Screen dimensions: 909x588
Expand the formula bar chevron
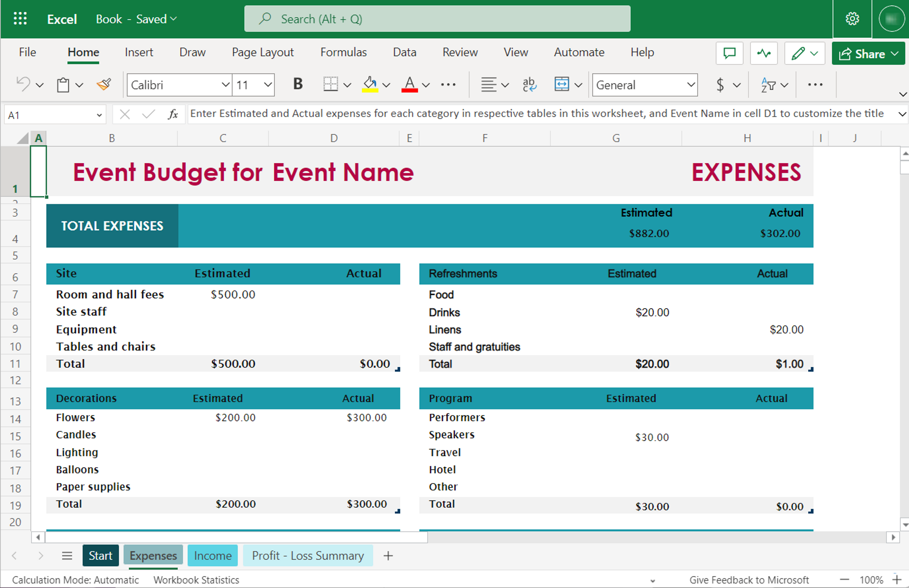[902, 114]
